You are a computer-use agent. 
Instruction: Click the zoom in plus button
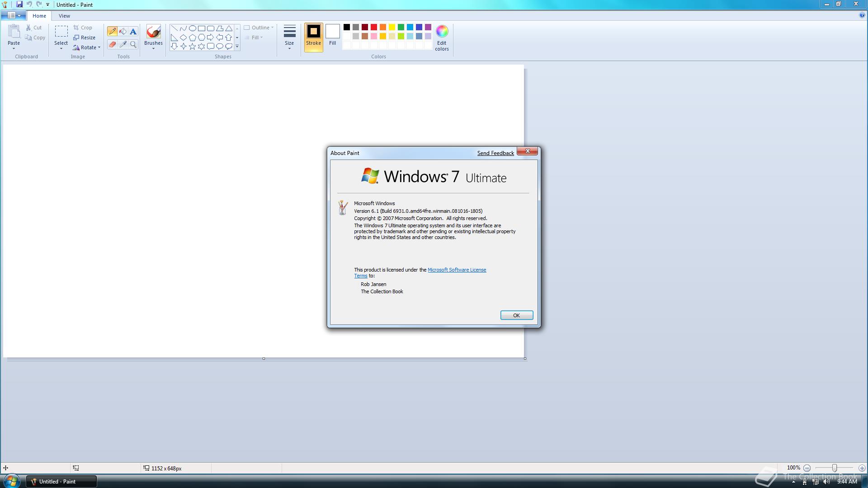pyautogui.click(x=862, y=468)
